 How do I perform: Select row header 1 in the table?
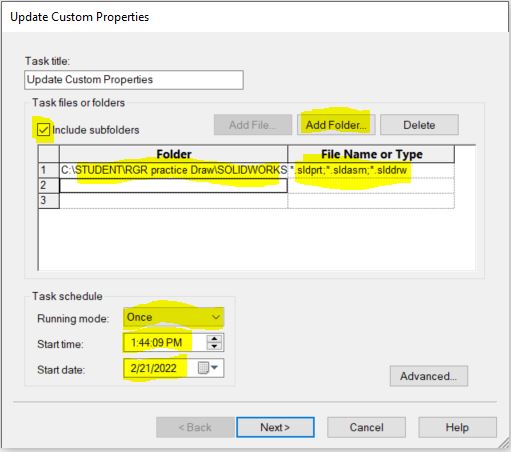49,170
